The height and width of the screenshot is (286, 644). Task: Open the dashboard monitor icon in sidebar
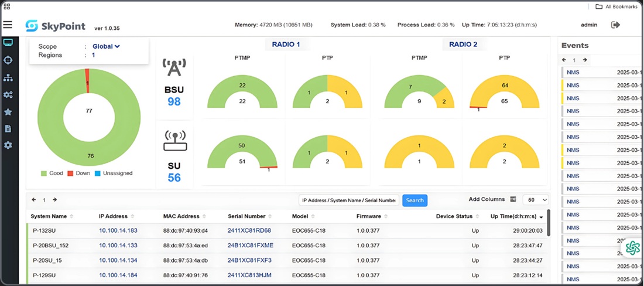(x=8, y=43)
